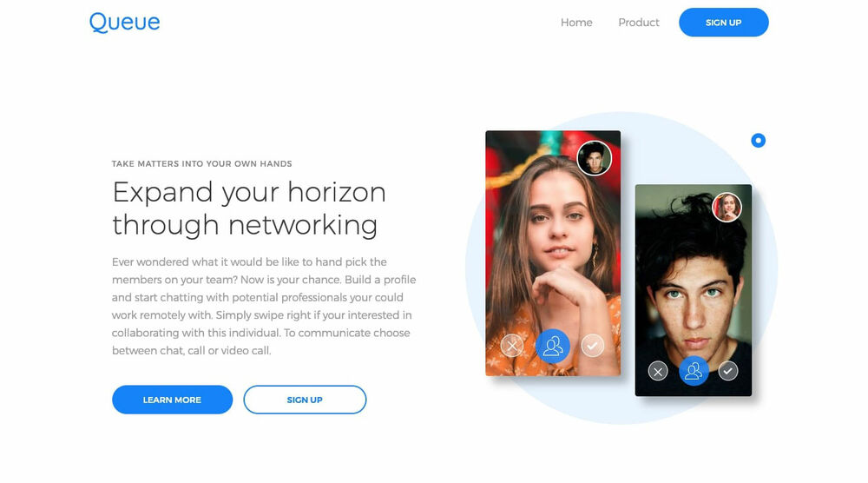Select the blue ring dot indicator
This screenshot has height=483, width=868.
click(759, 141)
